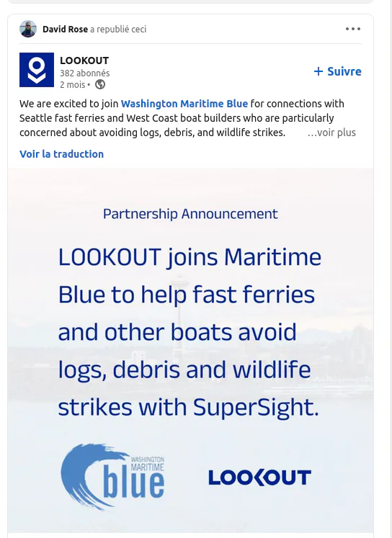Click the Partnership Announcement heading in image

tap(190, 214)
